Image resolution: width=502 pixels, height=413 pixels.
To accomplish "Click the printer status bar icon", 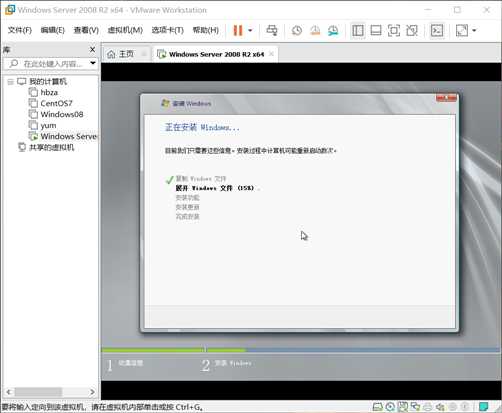I will tap(428, 407).
